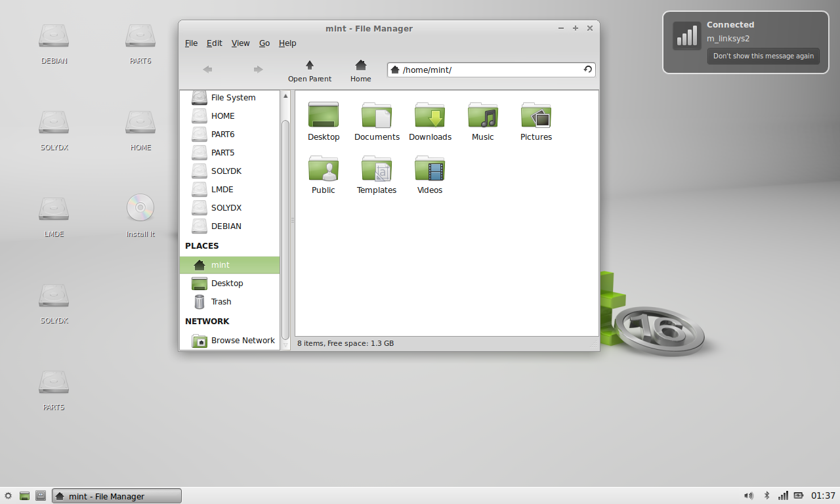Select the Templates folder icon

pyautogui.click(x=377, y=169)
